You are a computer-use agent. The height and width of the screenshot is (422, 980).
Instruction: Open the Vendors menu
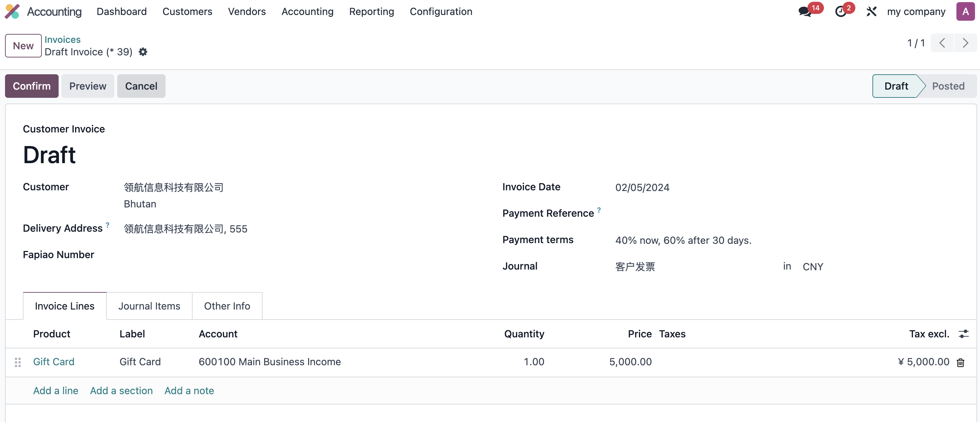[x=247, y=11]
